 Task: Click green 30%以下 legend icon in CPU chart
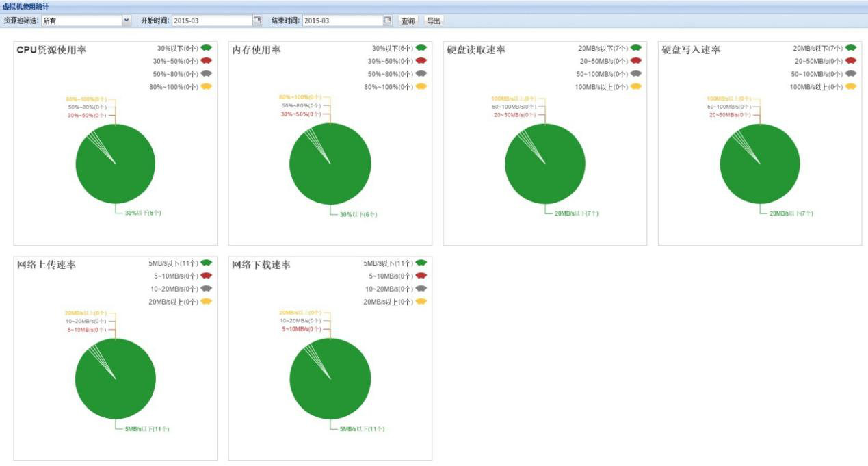(x=206, y=48)
